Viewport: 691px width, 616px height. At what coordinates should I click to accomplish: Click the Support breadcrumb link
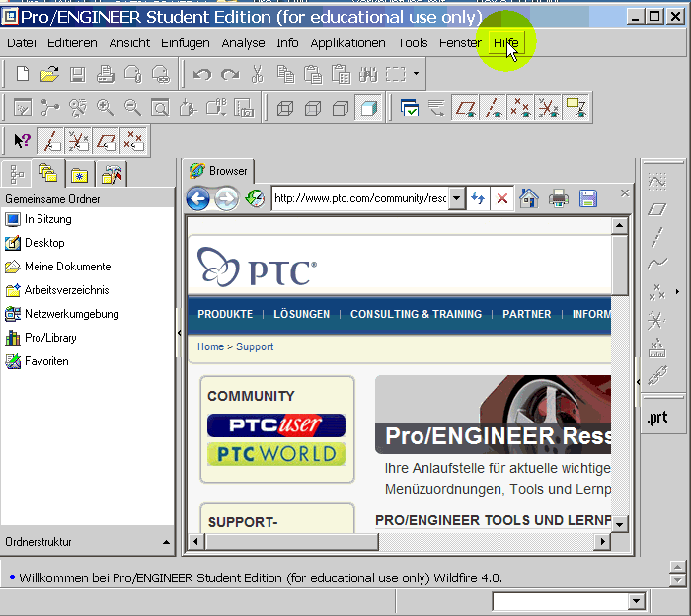255,346
